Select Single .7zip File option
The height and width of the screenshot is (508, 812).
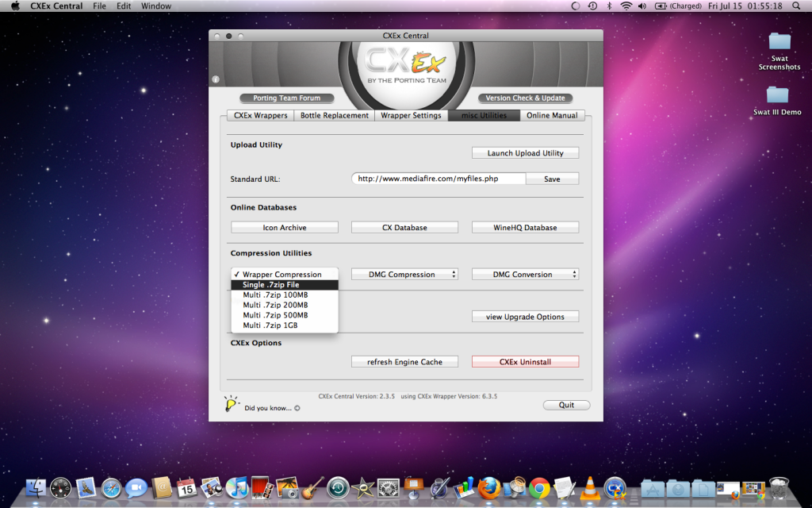tap(285, 285)
